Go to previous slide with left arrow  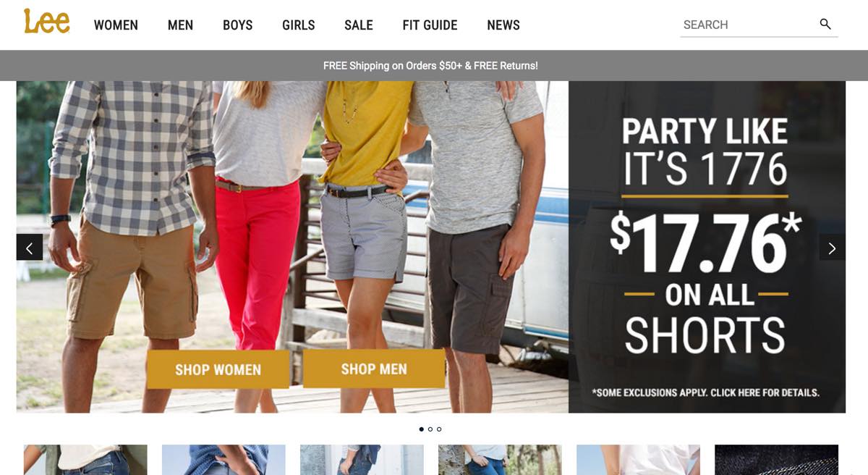pyautogui.click(x=30, y=248)
